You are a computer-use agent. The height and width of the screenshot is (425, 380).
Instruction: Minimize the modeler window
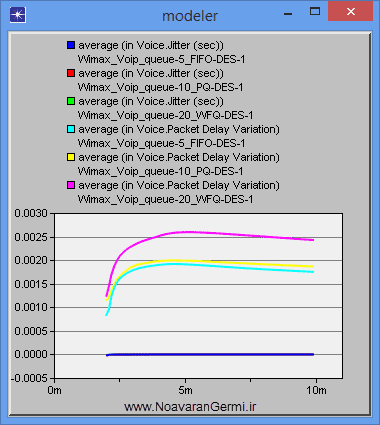tap(288, 14)
